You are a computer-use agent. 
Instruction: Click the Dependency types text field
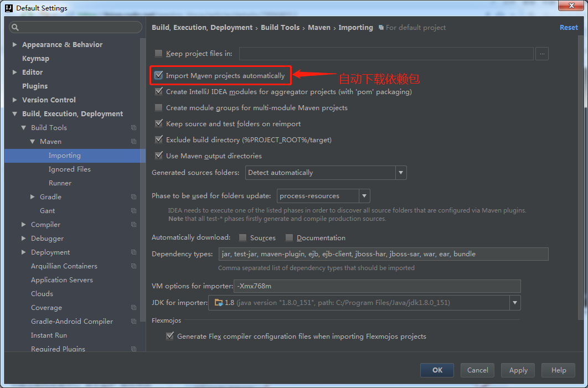click(383, 254)
